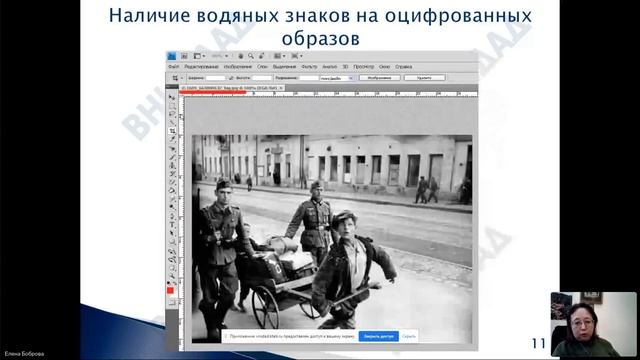Viewport: 640px width, 360px height.
Task: Open the Screen Mode dropdown
Action: [297, 56]
